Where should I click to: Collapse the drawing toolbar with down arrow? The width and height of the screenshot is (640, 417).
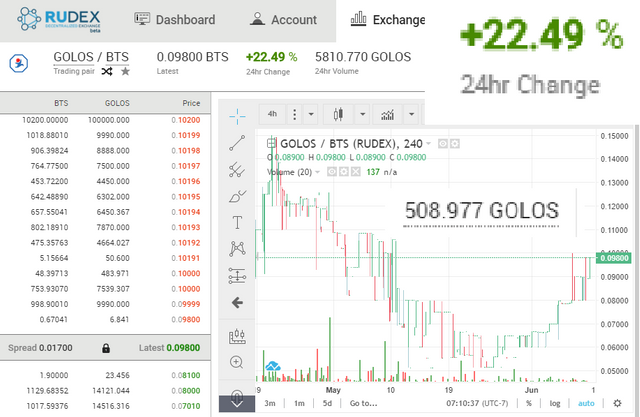coord(237,404)
